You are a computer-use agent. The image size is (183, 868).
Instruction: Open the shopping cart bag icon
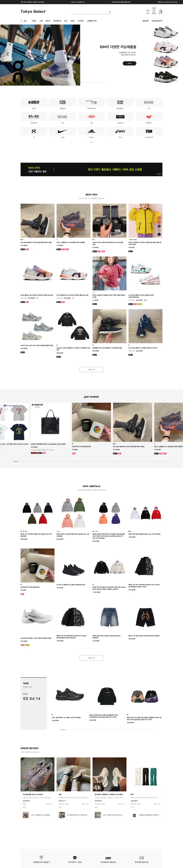pos(160,11)
